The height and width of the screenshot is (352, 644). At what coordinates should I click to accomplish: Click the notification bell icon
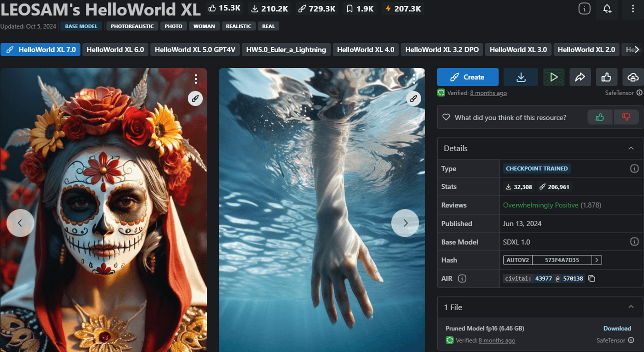pyautogui.click(x=607, y=8)
